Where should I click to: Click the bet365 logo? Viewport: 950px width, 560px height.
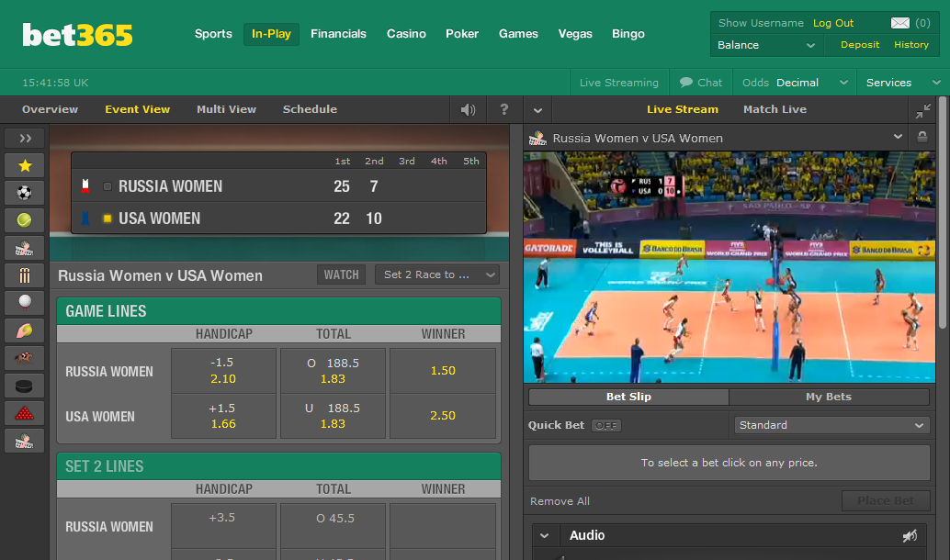pos(77,35)
